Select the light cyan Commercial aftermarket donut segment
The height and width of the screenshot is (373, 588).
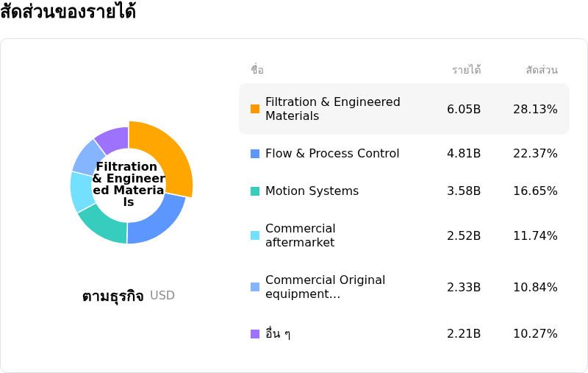81,191
